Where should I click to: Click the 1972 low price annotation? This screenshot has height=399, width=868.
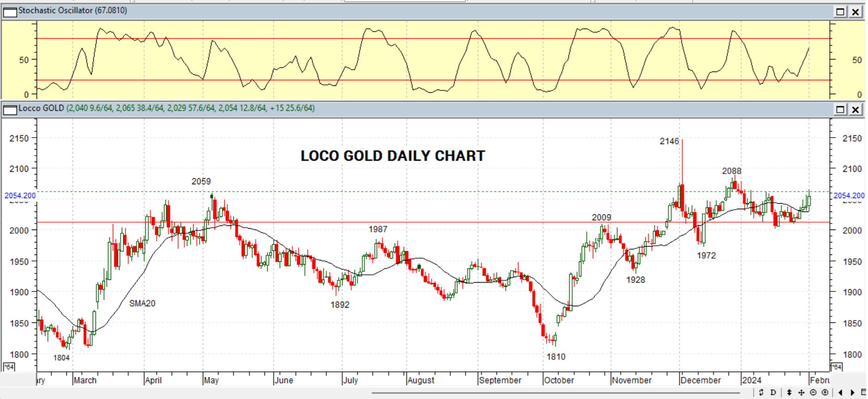(x=706, y=255)
